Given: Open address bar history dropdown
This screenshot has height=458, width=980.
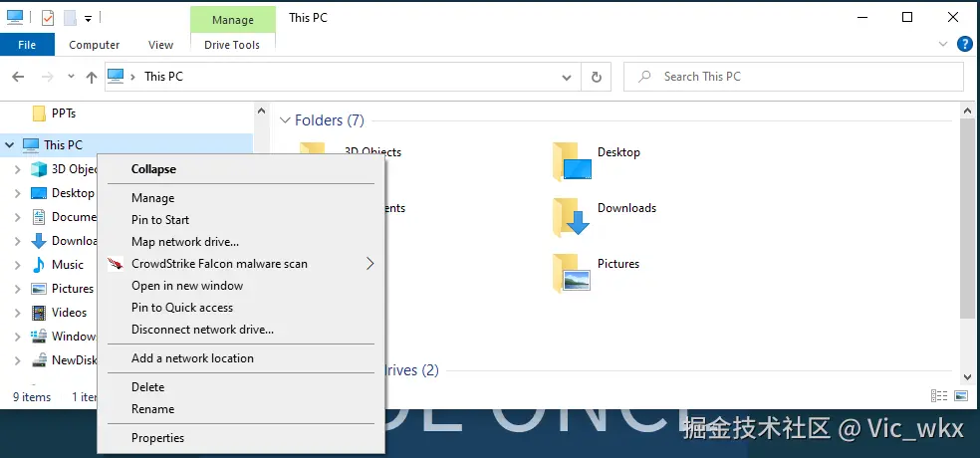Looking at the screenshot, I should click(x=567, y=77).
